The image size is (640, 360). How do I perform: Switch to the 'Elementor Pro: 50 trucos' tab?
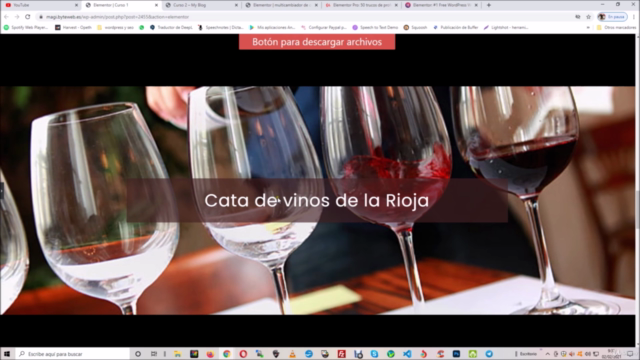[x=361, y=5]
